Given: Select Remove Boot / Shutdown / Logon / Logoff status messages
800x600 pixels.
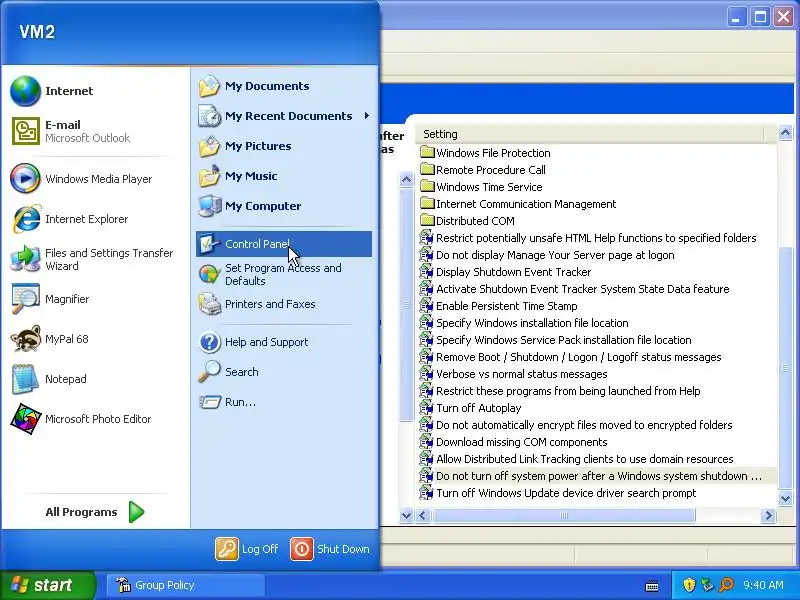Looking at the screenshot, I should 570,357.
